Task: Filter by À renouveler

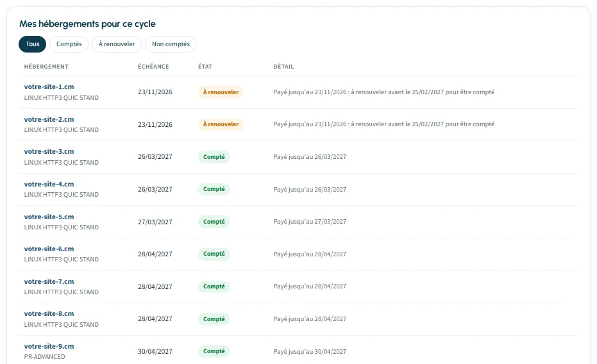Action: (117, 44)
